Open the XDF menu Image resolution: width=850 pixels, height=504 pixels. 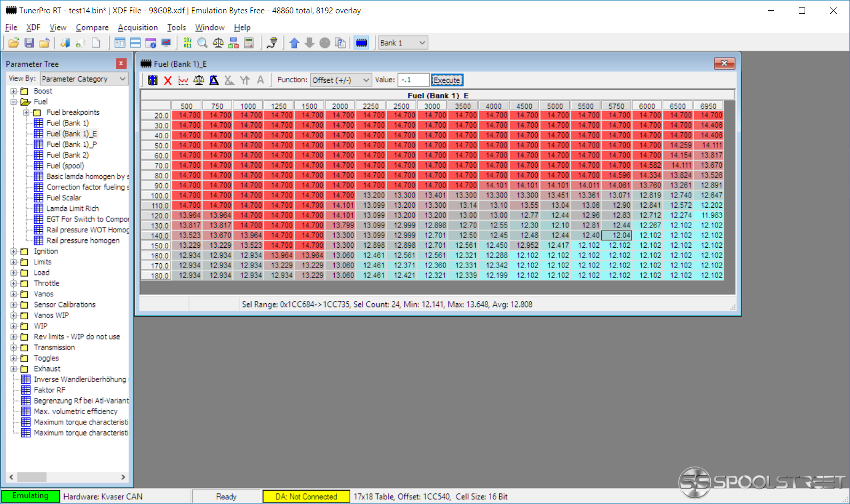point(34,27)
